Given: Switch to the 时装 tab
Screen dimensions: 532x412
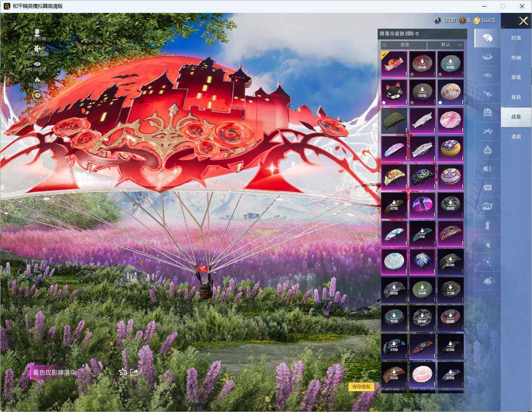Looking at the screenshot, I should pyautogui.click(x=516, y=38).
